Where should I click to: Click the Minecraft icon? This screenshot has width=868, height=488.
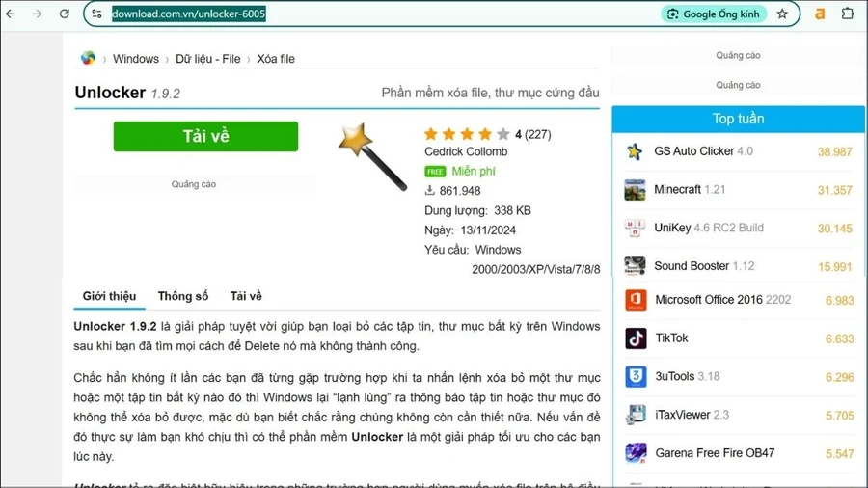(635, 190)
